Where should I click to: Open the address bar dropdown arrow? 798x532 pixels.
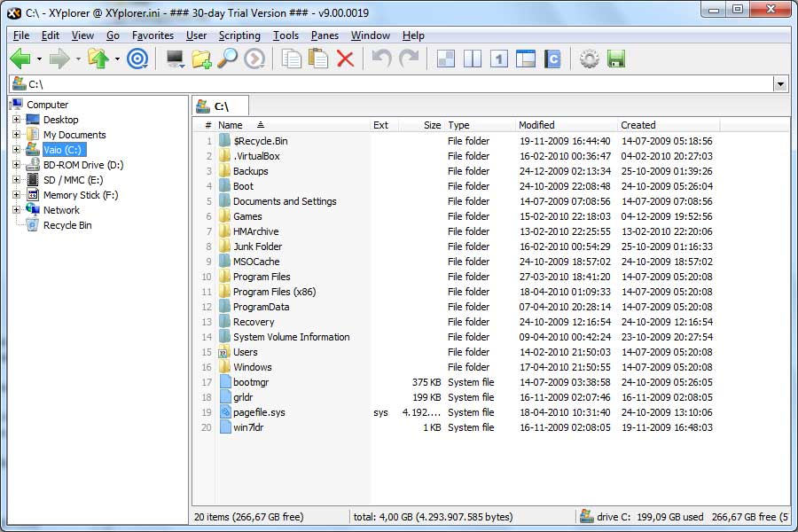[x=780, y=84]
